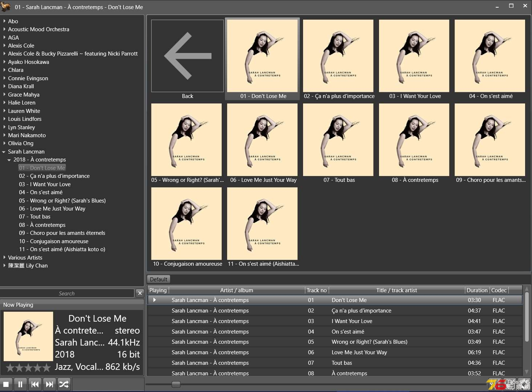Skip to the next track
This screenshot has height=392, width=532.
tap(49, 384)
